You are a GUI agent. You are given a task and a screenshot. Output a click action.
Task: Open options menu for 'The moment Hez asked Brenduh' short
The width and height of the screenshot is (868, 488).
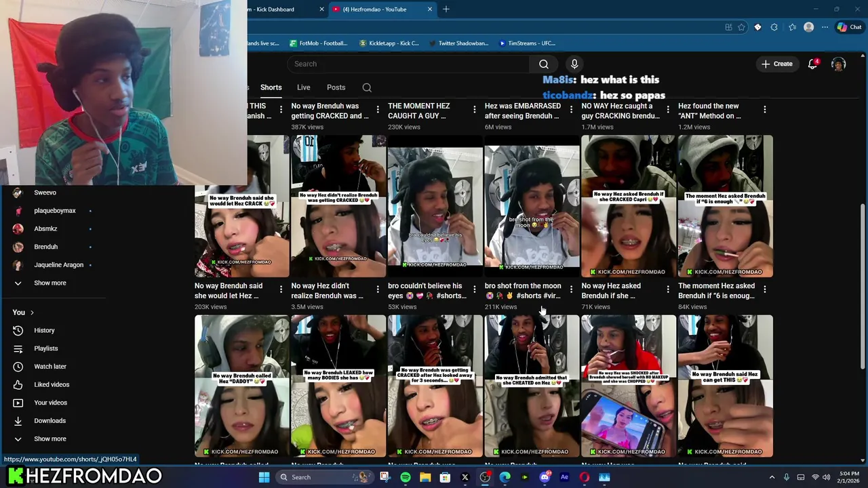765,289
